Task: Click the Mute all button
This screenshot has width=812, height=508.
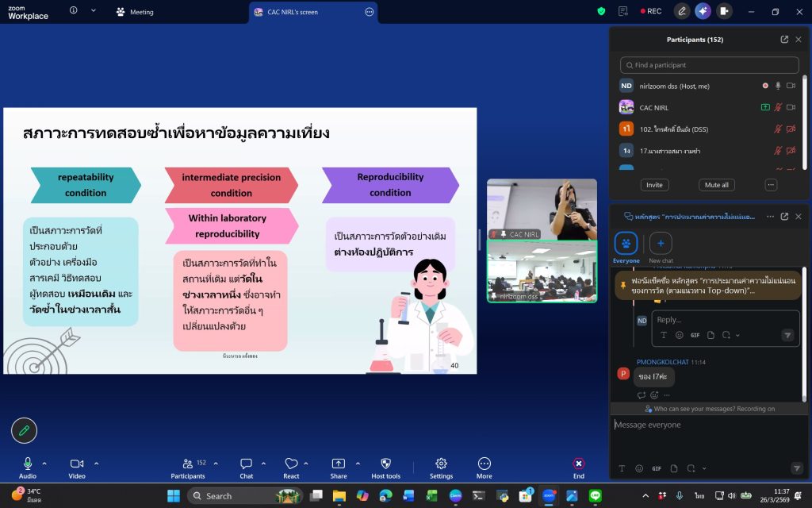Action: (716, 185)
